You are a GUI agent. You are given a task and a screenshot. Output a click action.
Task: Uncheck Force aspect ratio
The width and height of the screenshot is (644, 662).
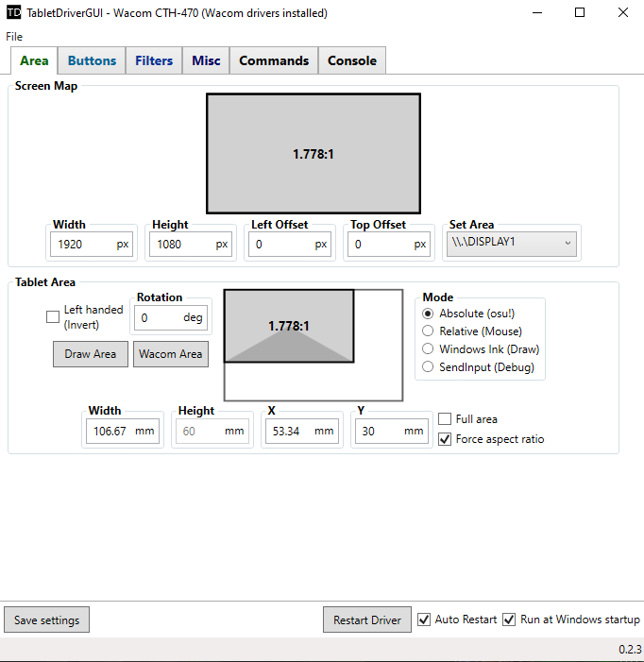[x=445, y=439]
